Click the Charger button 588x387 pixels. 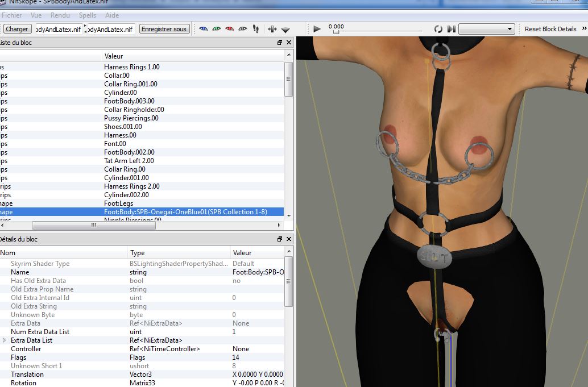tap(16, 29)
